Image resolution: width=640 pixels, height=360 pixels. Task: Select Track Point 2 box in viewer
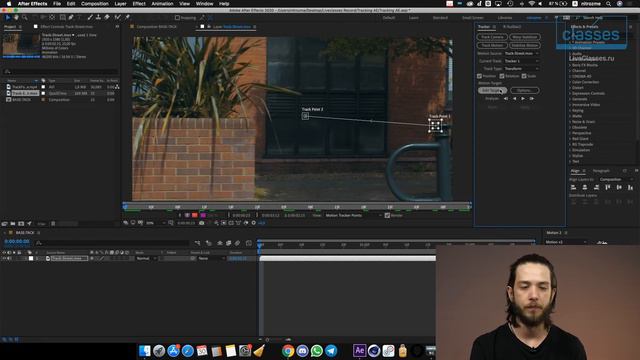(x=305, y=116)
